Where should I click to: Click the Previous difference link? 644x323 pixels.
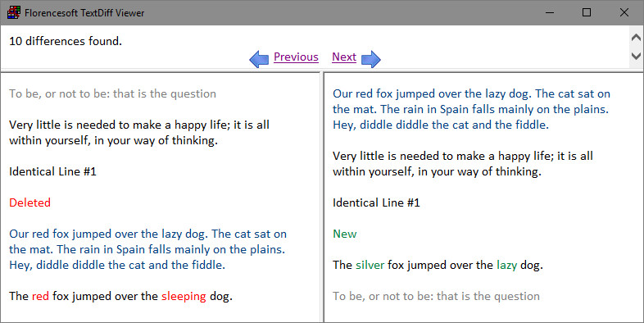point(296,57)
